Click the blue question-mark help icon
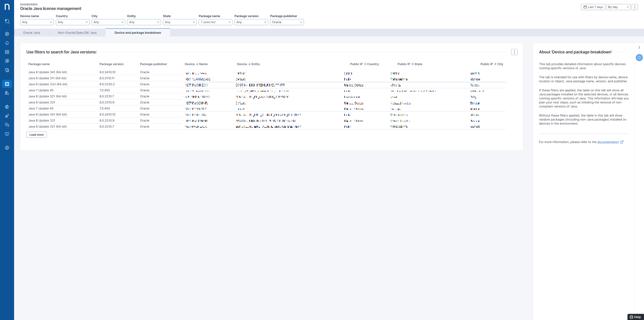Screen dimensions: 644x320 [x=639, y=58]
